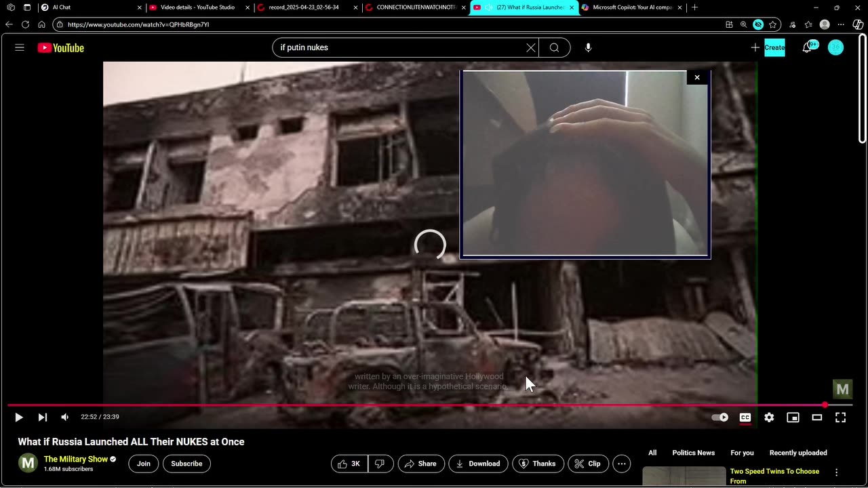Skip to the next video
The width and height of the screenshot is (868, 488).
click(x=42, y=418)
